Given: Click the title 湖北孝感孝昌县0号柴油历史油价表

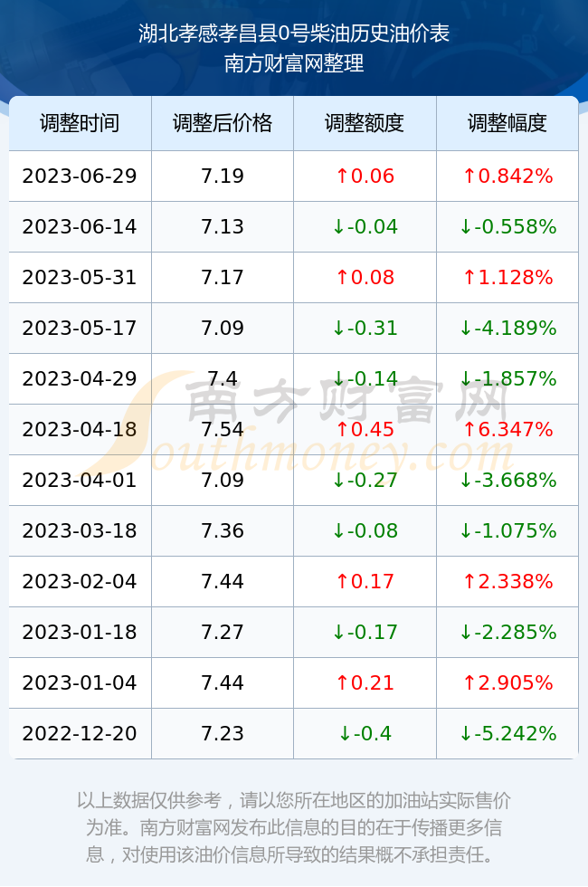Looking at the screenshot, I should coord(294,33).
